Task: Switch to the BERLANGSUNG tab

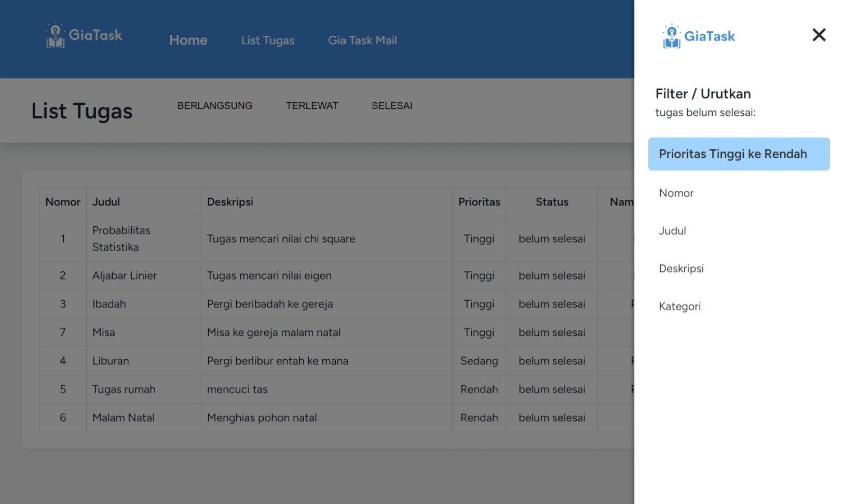Action: tap(215, 105)
